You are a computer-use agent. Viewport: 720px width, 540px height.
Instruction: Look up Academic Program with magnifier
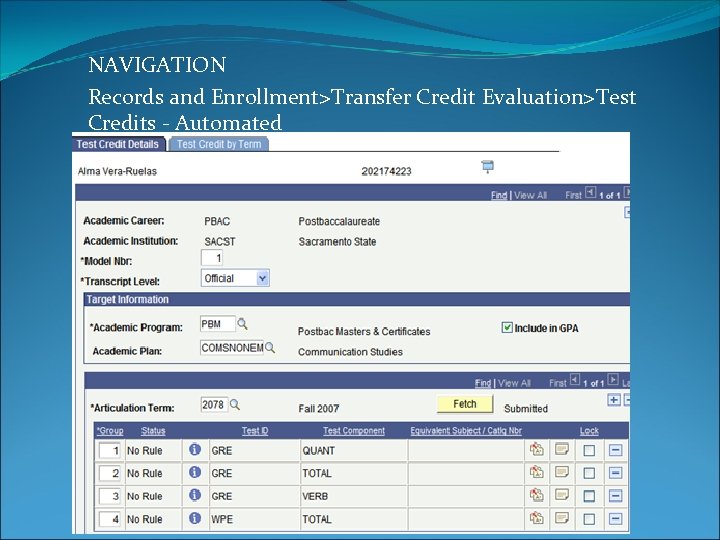[x=242, y=324]
